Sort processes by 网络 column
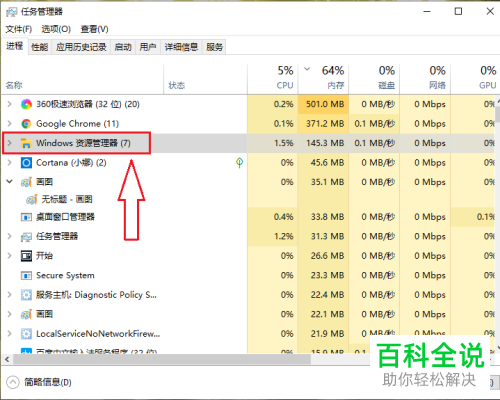This screenshot has width=500, height=400. pyautogui.click(x=425, y=79)
